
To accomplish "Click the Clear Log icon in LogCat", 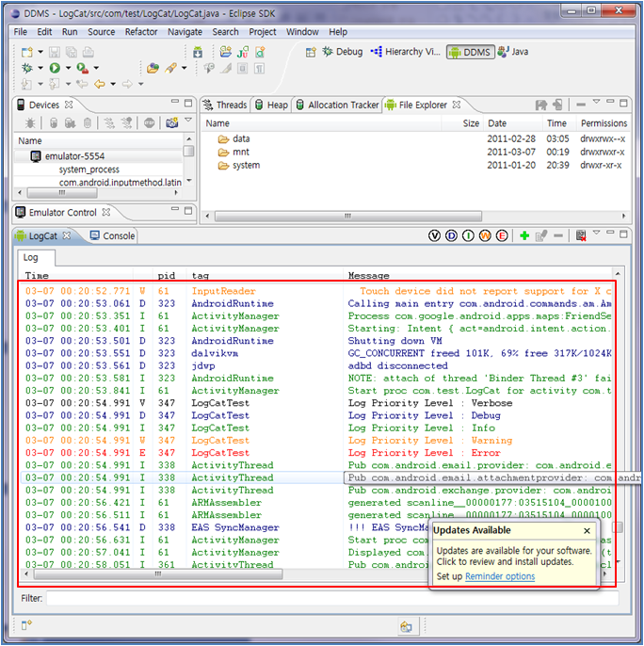I will [582, 235].
